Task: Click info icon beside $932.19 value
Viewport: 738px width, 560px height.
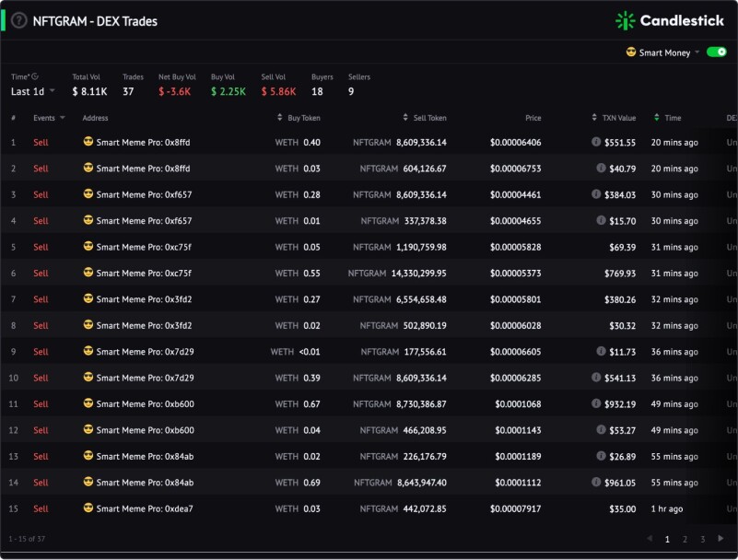Action: (596, 403)
